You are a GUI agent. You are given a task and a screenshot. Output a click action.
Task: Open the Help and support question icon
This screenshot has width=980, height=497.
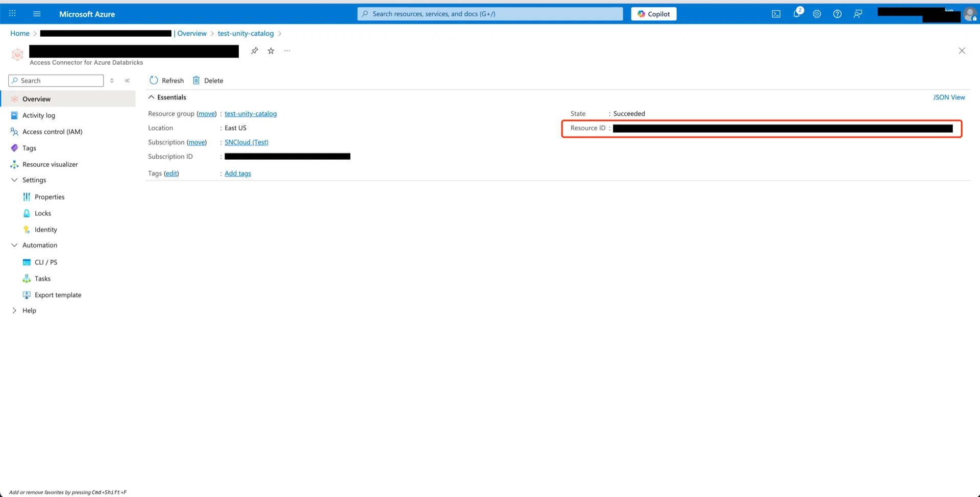click(x=837, y=14)
